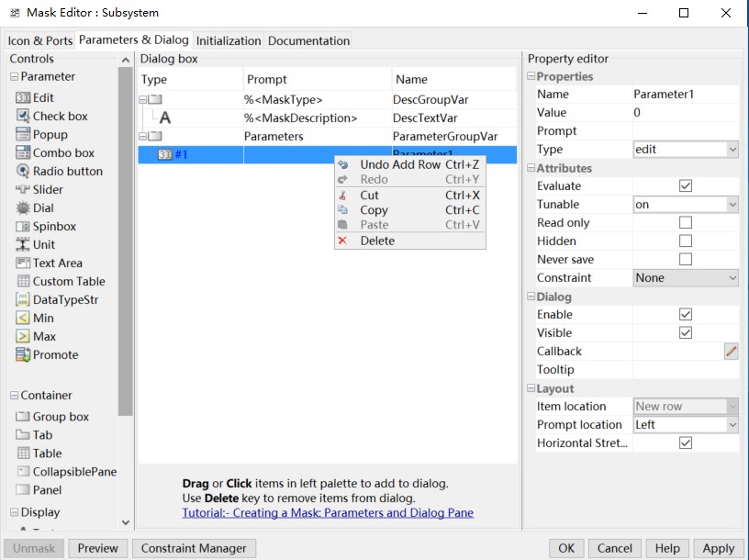Toggle the Never save checkbox
Image resolution: width=749 pixels, height=560 pixels.
coord(686,259)
